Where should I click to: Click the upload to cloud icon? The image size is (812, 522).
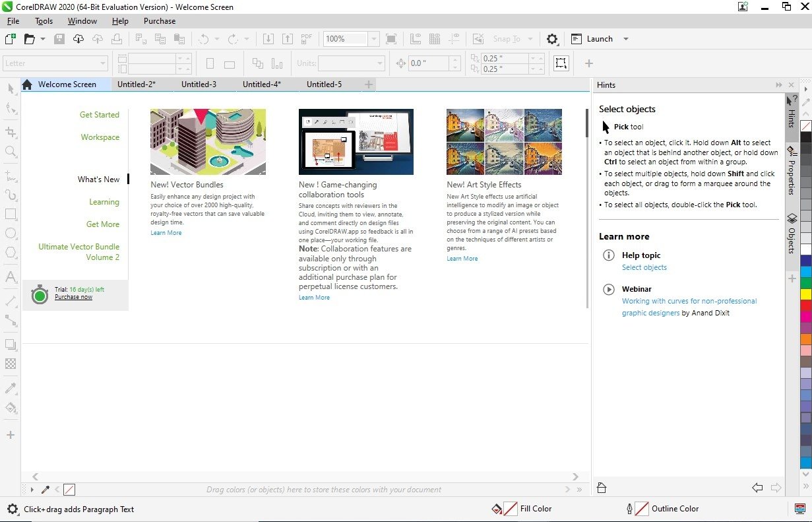(98, 39)
